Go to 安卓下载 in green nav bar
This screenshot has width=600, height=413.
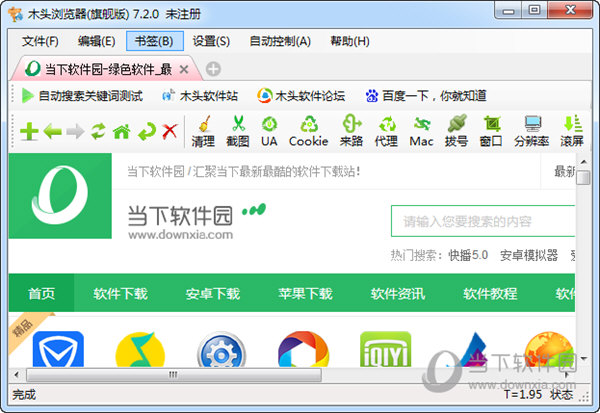[213, 294]
